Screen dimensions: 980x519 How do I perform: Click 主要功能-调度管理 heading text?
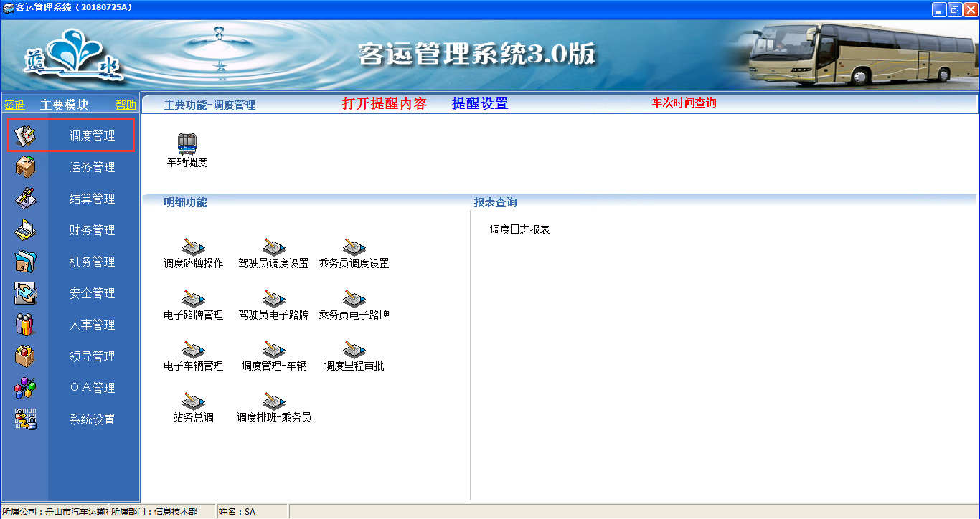[x=209, y=105]
